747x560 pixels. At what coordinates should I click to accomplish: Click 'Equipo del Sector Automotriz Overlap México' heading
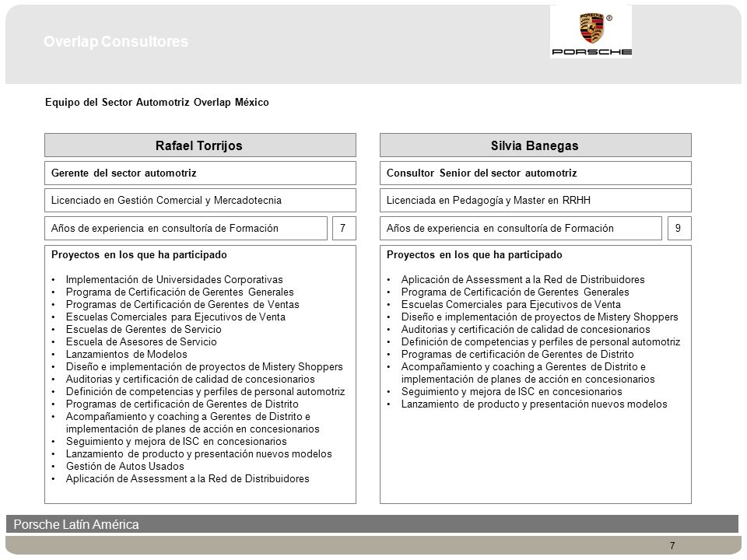coord(156,102)
